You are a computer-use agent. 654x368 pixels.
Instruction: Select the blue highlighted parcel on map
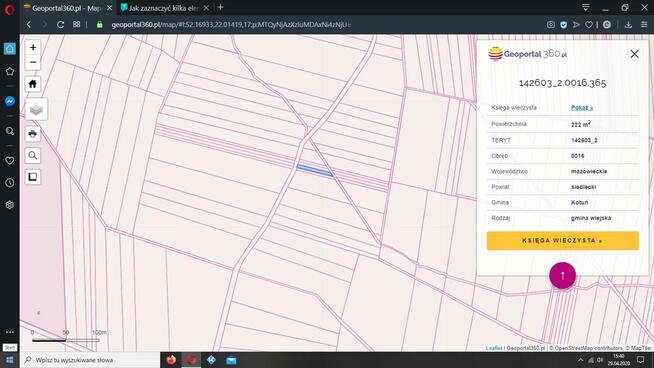pos(314,170)
